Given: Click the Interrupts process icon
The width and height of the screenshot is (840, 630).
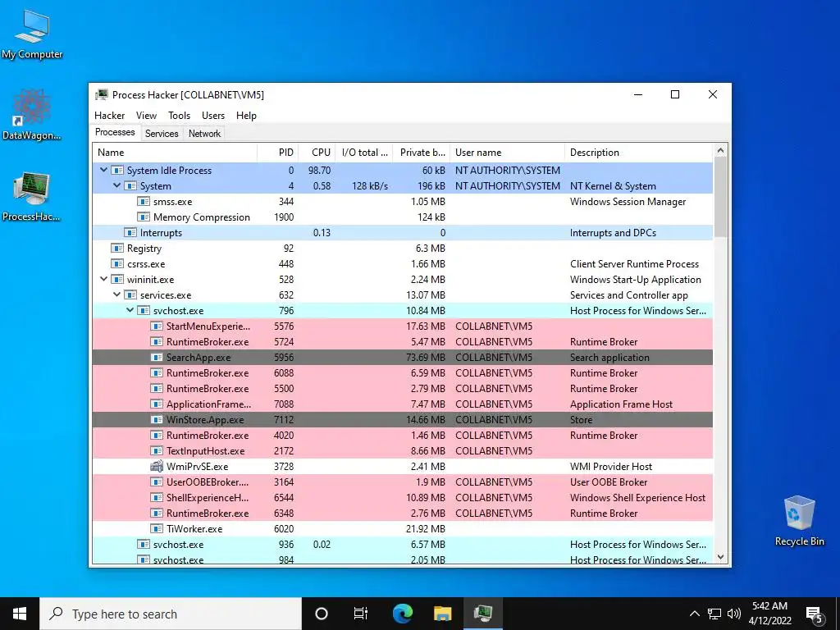Looking at the screenshot, I should [130, 232].
